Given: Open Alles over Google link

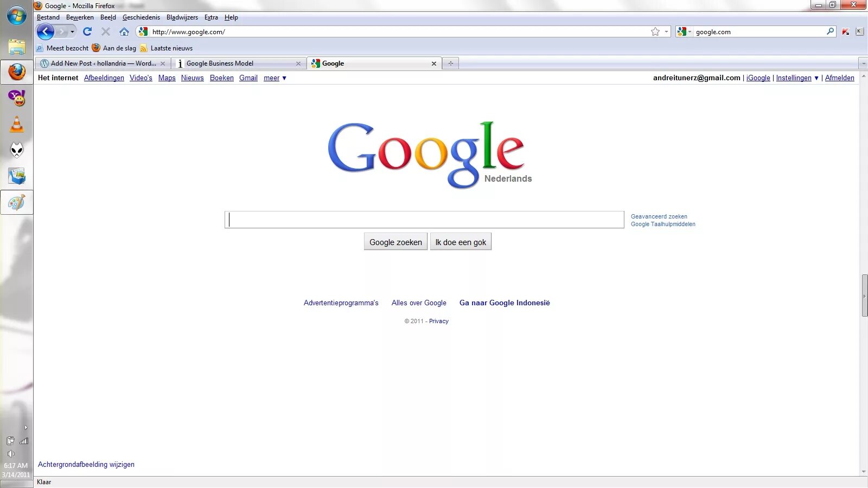Looking at the screenshot, I should coord(419,303).
